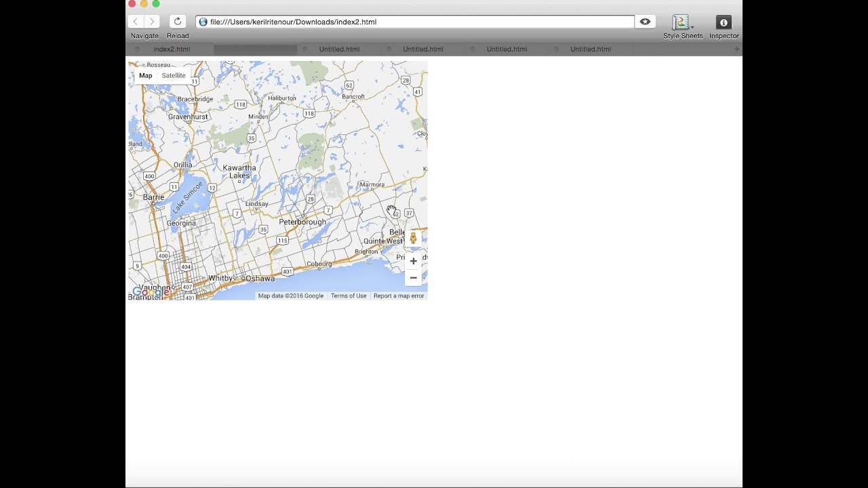Open the Style Sheets toolbar icon
Viewport: 868px width, 488px height.
click(680, 22)
